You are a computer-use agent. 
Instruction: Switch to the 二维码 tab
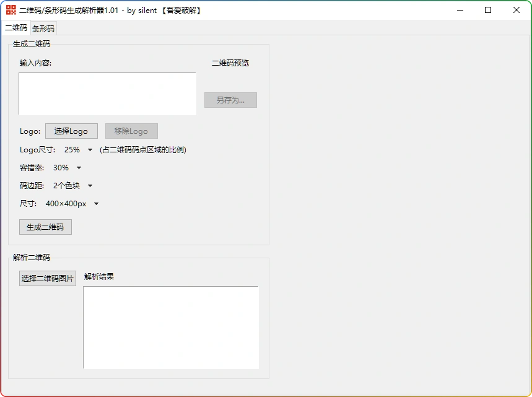(16, 28)
